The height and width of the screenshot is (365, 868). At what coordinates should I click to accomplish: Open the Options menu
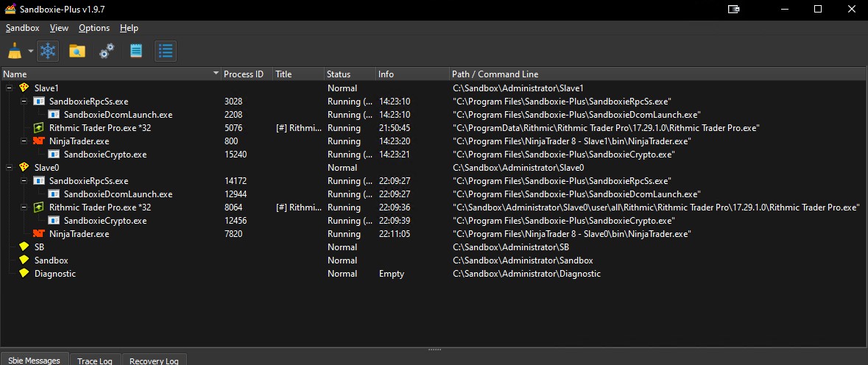[x=94, y=28]
